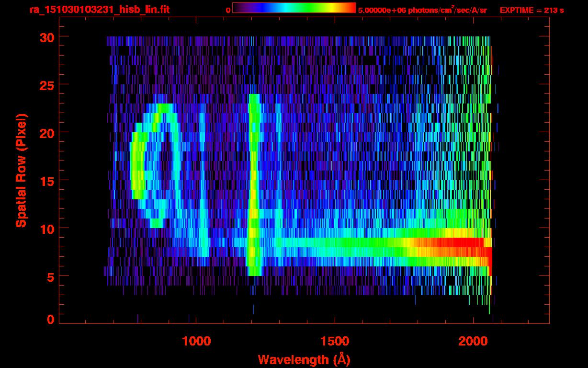This screenshot has width=588, height=368.
Task: Click the color bar minimum value 0
Action: [x=228, y=10]
